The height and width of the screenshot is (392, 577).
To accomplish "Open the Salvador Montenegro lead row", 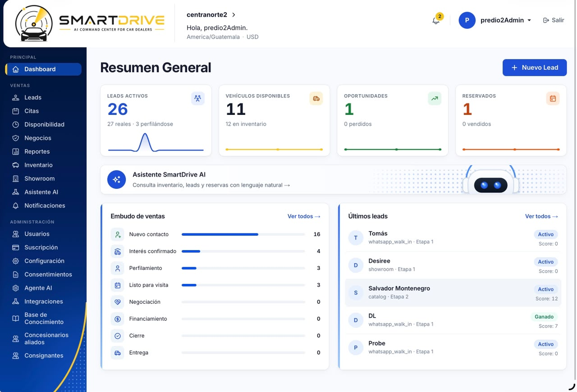I will (x=453, y=293).
